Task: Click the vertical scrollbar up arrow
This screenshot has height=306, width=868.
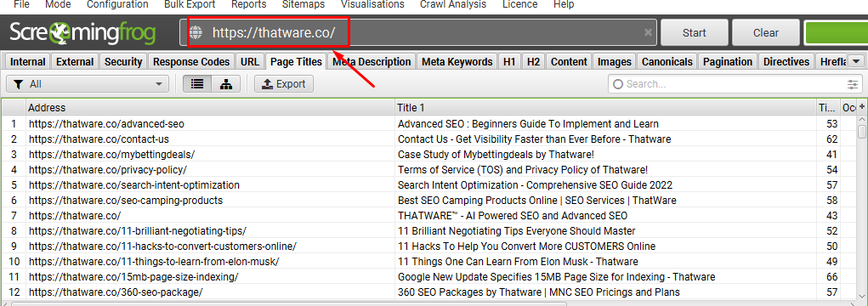Action: pyautogui.click(x=862, y=120)
